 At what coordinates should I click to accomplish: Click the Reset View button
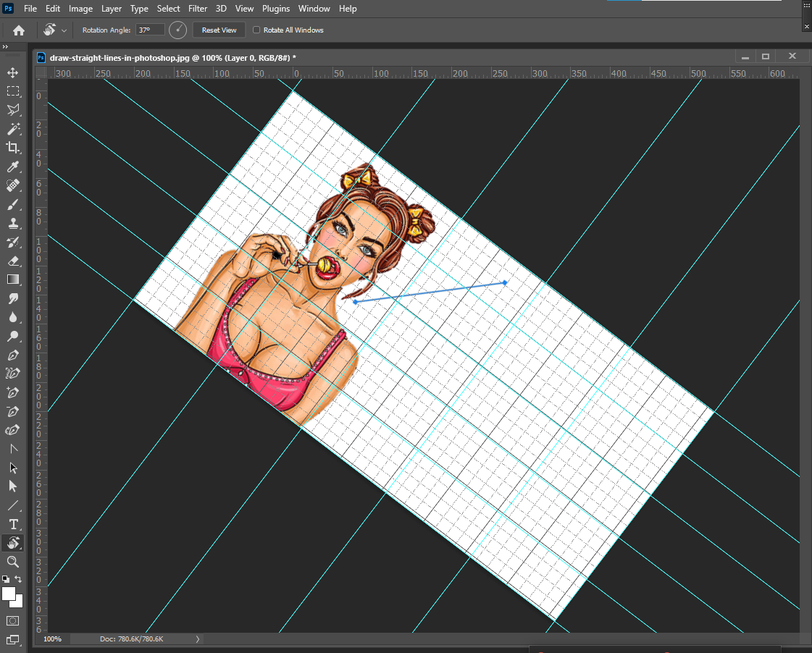pos(219,30)
